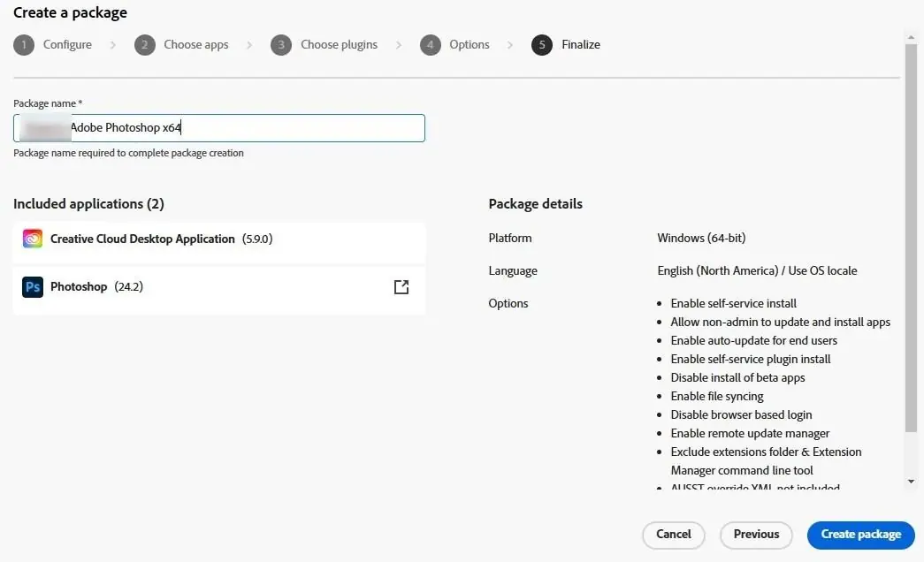
Task: Click Enable remote update manager text
Action: [x=750, y=434]
